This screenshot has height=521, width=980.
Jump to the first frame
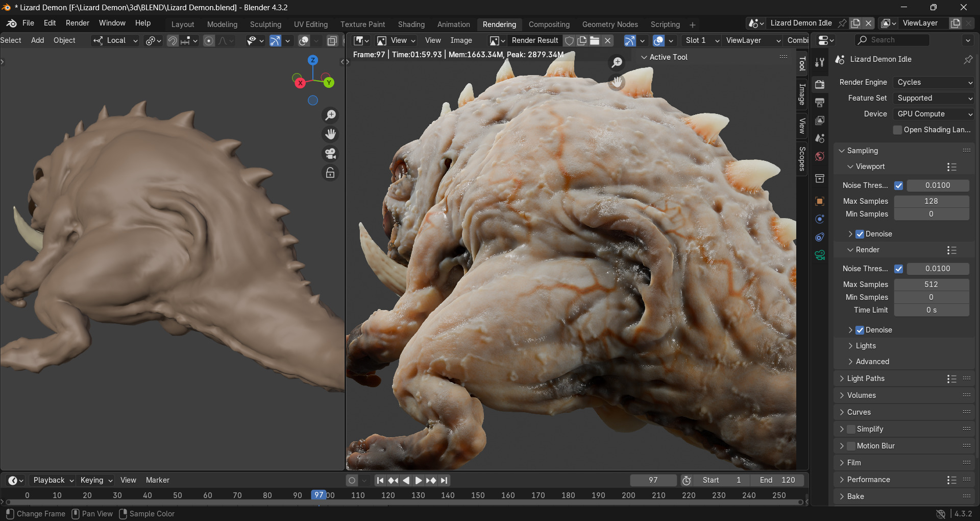tap(380, 480)
